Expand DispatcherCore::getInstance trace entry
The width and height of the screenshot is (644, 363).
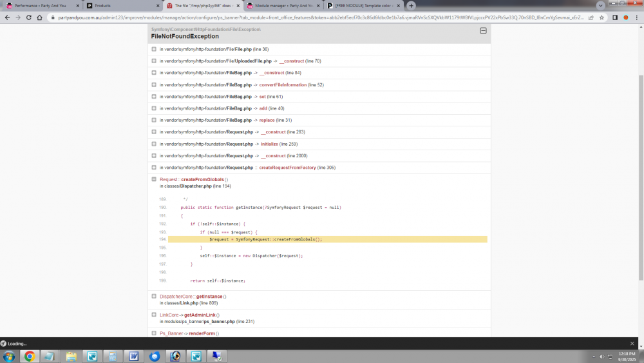[x=154, y=297]
